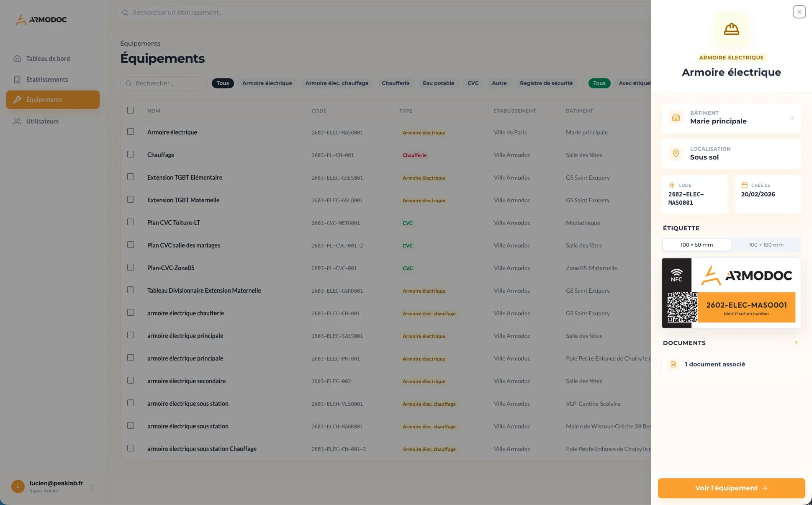Expand user account menu next to lucien@peaklab.fr
Viewport: 812px width, 505px height.
[91, 486]
